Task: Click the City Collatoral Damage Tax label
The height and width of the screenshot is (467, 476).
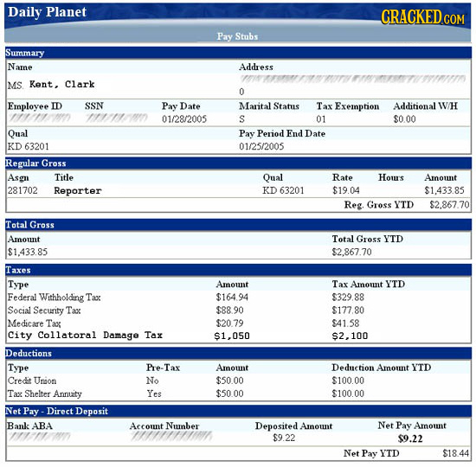Action: click(x=86, y=336)
